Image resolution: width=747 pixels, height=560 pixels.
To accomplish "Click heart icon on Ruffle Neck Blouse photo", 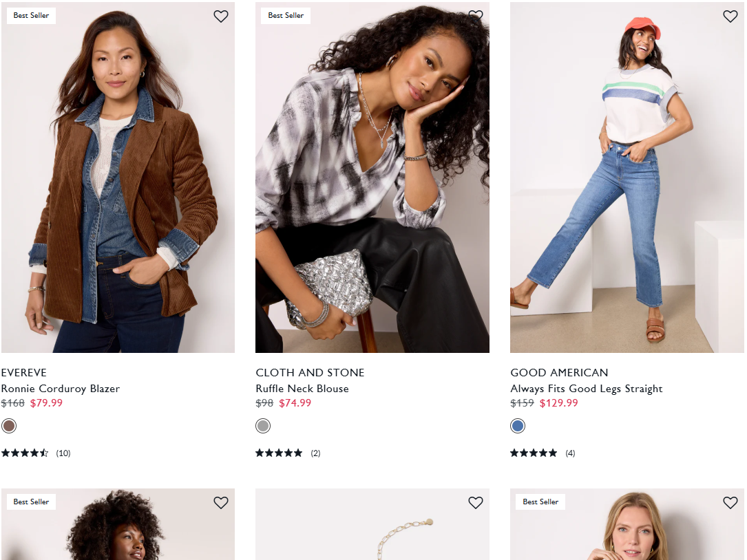I will [x=476, y=17].
